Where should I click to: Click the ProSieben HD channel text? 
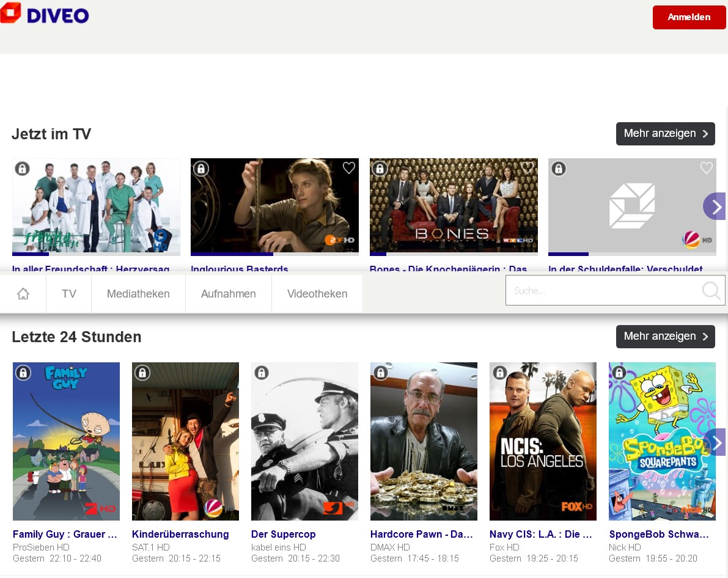coord(41,547)
